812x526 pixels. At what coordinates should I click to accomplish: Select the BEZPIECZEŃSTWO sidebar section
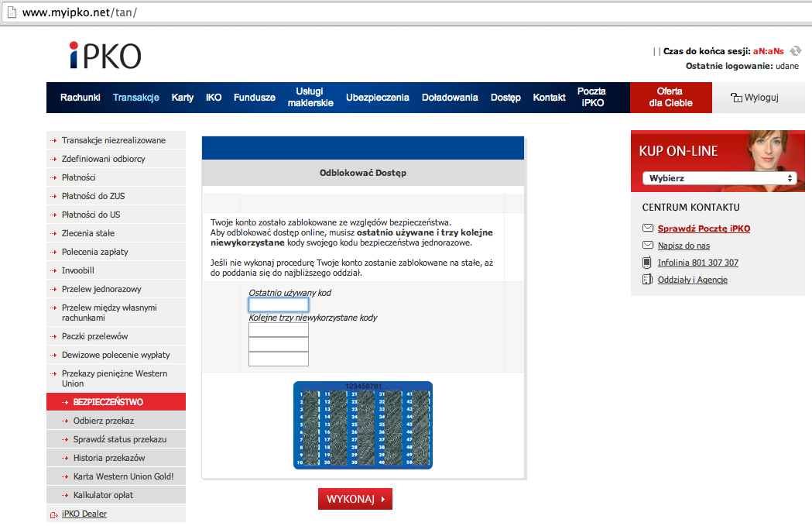116,401
